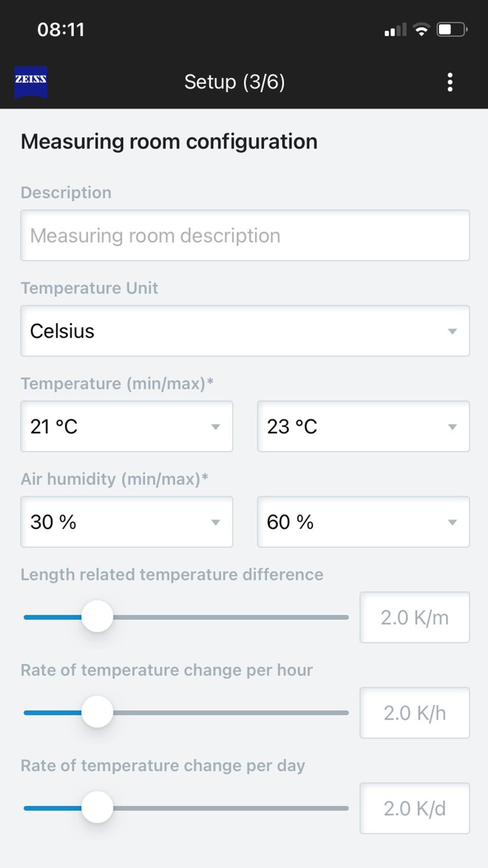The image size is (488, 868).
Task: Expand the 60 % maximum humidity selector
Action: [363, 522]
